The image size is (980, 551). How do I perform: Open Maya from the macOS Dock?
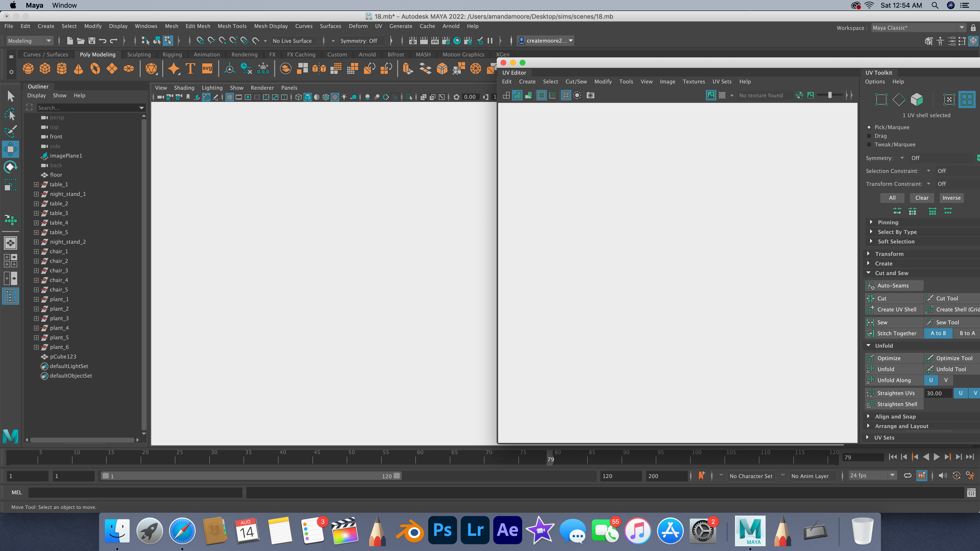click(750, 530)
